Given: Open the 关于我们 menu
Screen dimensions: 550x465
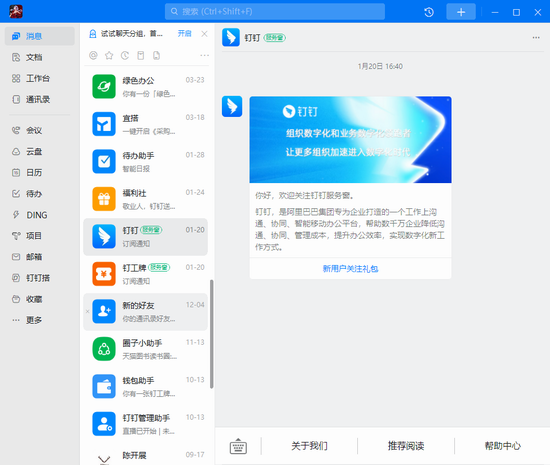Looking at the screenshot, I should click(x=309, y=446).
